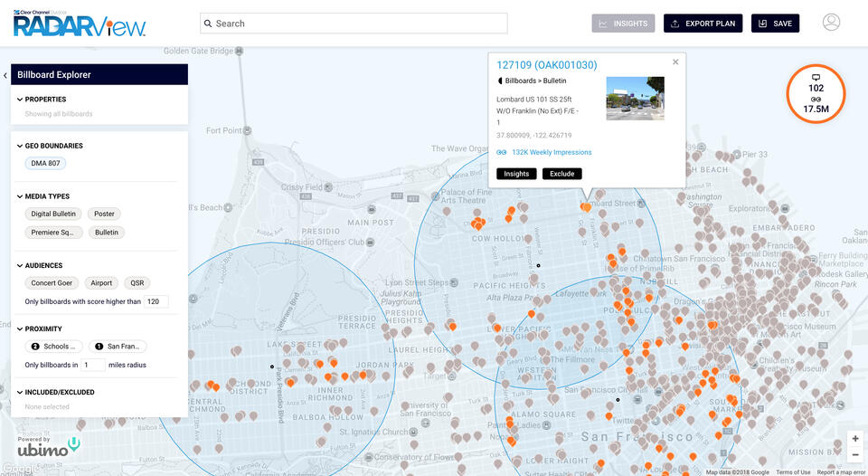868x476 pixels.
Task: Toggle the Concert Goer audience chip
Action: (x=52, y=283)
